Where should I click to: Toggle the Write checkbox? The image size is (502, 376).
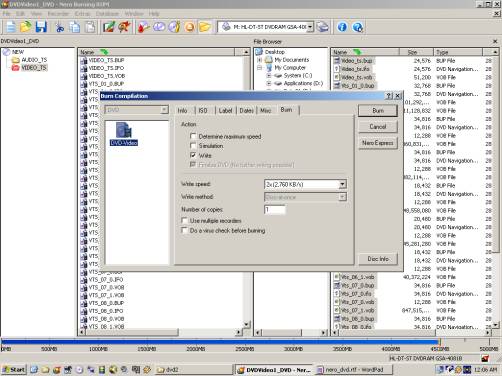(193, 155)
